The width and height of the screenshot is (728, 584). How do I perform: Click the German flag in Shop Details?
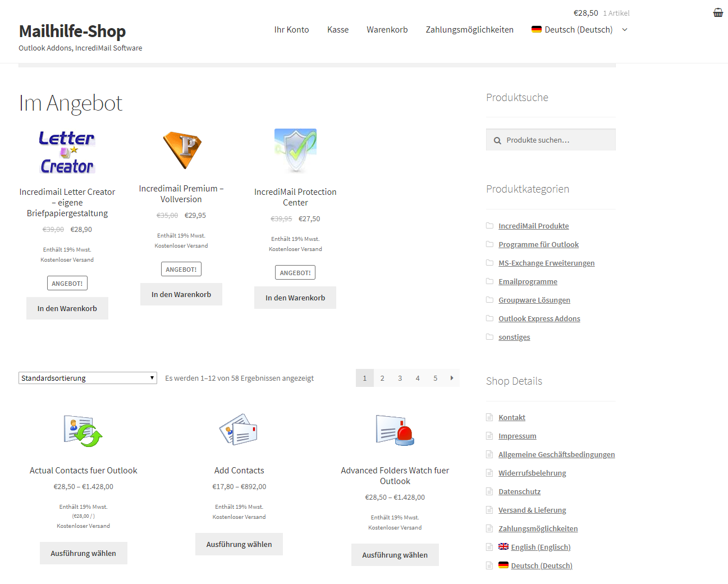click(x=503, y=565)
